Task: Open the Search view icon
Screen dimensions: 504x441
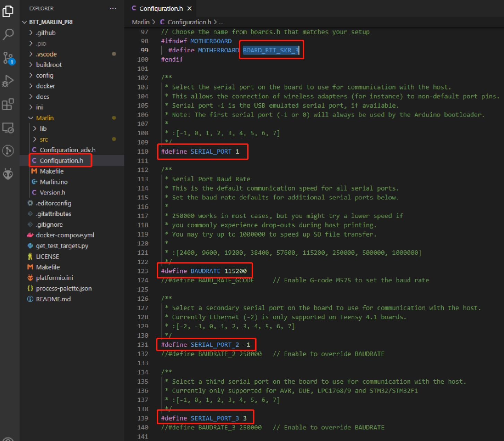Action: click(8, 34)
